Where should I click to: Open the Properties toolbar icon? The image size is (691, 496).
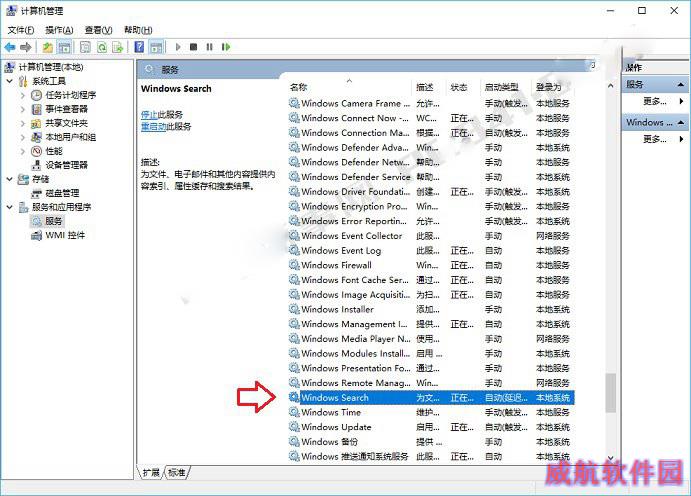pyautogui.click(x=85, y=47)
